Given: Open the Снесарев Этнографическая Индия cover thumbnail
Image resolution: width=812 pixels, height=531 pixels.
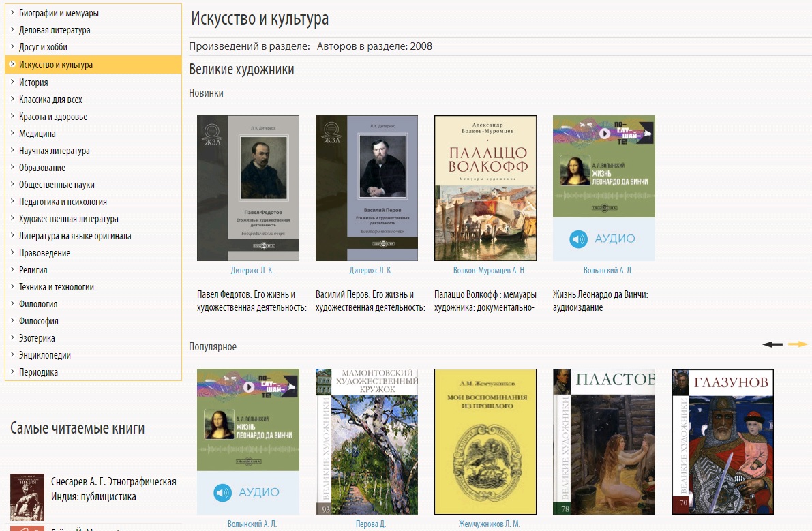Looking at the screenshot, I should click(27, 497).
